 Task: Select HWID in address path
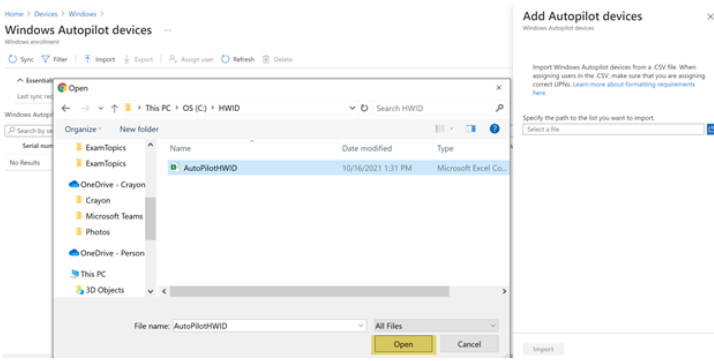229,108
